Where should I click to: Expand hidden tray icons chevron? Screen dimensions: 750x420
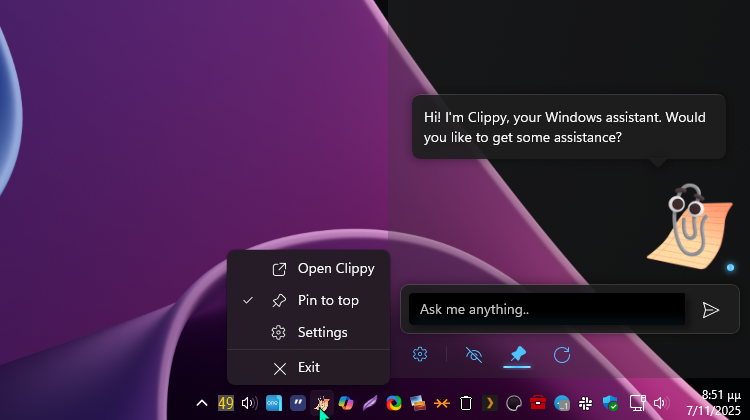click(x=202, y=403)
